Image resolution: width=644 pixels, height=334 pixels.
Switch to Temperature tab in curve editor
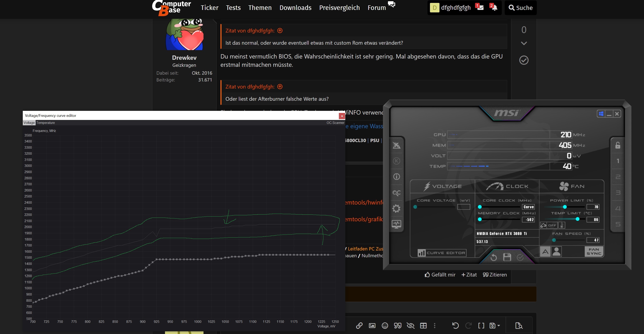pyautogui.click(x=46, y=123)
